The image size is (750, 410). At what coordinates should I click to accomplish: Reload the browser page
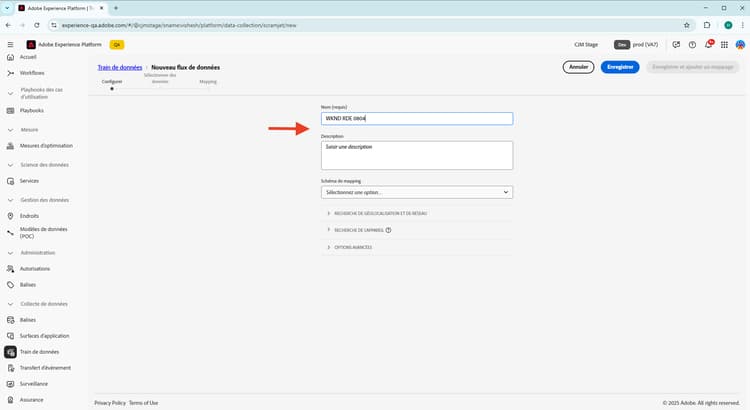coord(36,25)
